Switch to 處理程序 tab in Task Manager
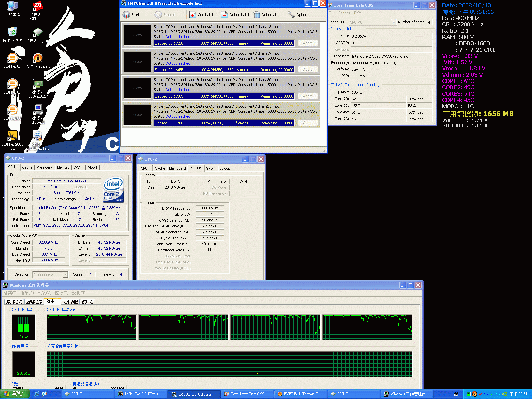This screenshot has height=399, width=532. (34, 302)
